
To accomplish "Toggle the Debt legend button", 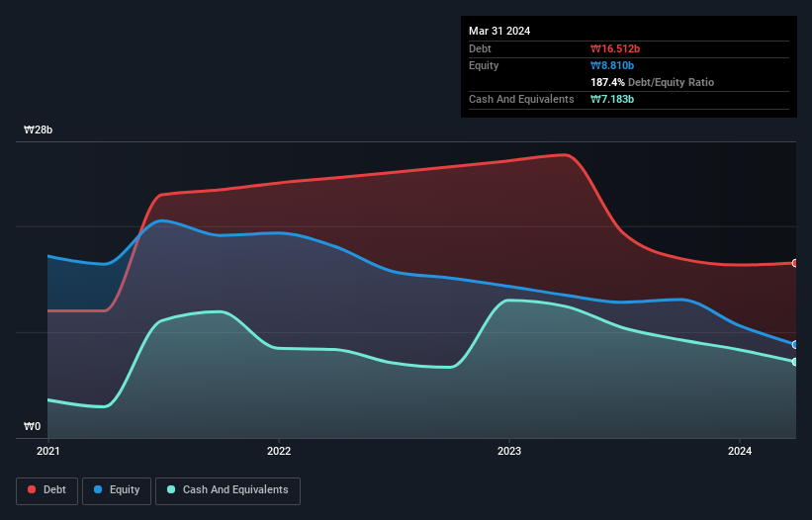I will click(47, 490).
